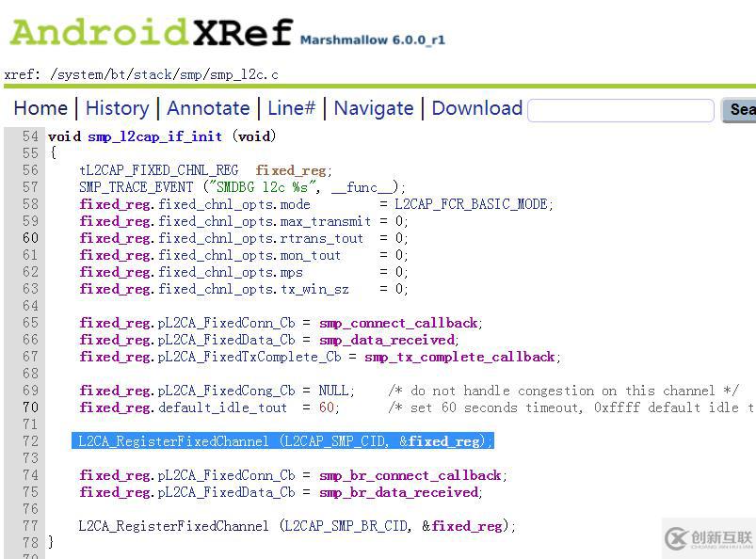Viewport: 756px width, 559px height.
Task: Click fixed_reg on the tx_win_sz line
Action: (x=114, y=289)
